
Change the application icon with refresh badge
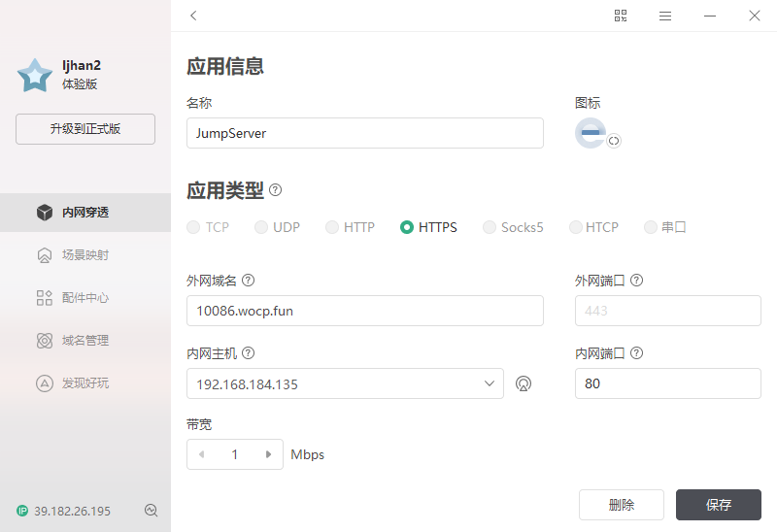click(614, 141)
